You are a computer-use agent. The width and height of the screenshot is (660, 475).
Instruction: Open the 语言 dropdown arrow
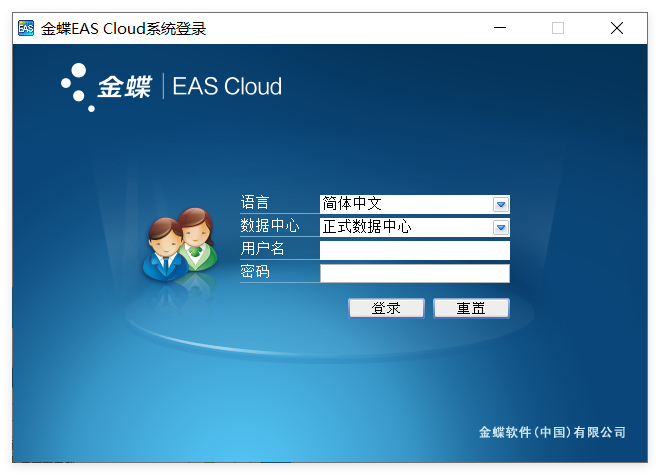click(501, 205)
